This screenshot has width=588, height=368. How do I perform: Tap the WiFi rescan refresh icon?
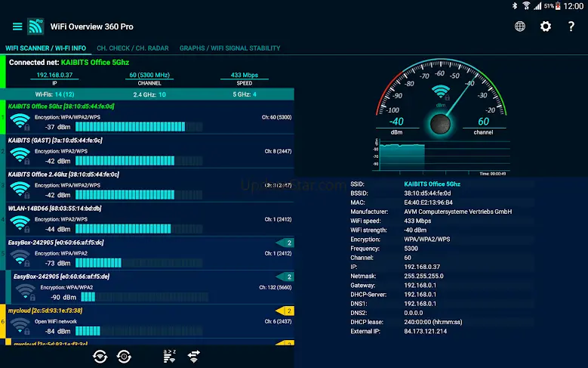[x=100, y=356]
